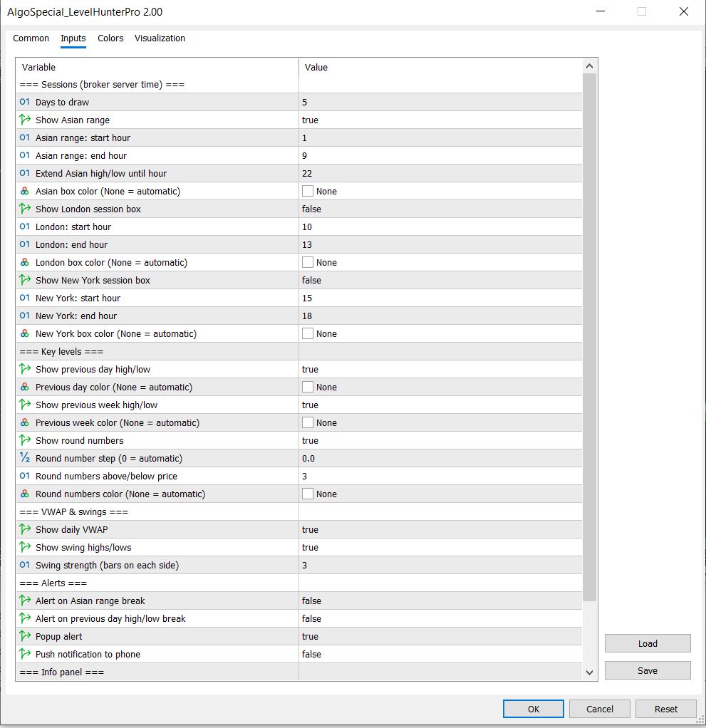Viewport: 706px width, 728px height.
Task: Click the boolean icon beside Show previous week high/low
Action: tap(25, 405)
